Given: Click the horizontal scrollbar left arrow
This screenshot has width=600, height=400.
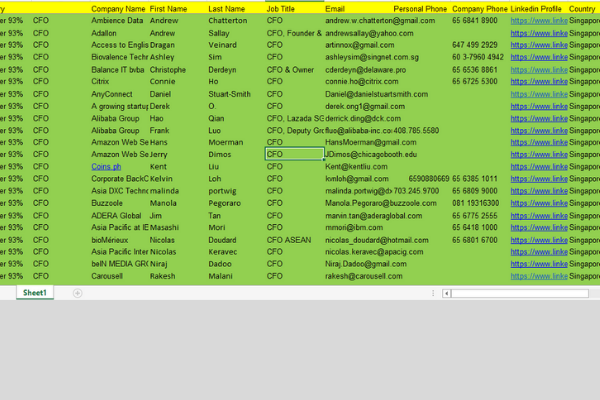Looking at the screenshot, I should [446, 293].
